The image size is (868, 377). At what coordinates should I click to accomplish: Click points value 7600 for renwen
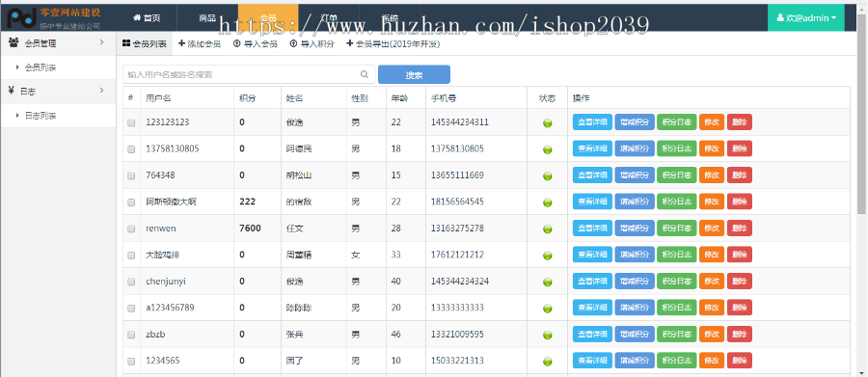tap(250, 229)
